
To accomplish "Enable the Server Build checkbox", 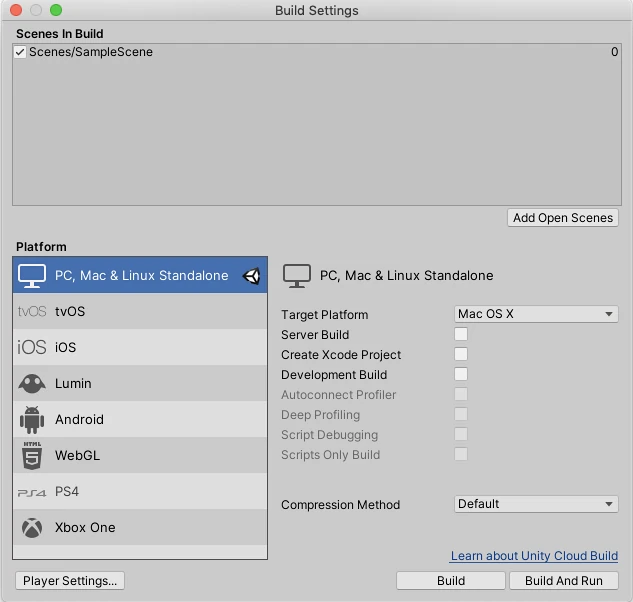I will (x=461, y=334).
